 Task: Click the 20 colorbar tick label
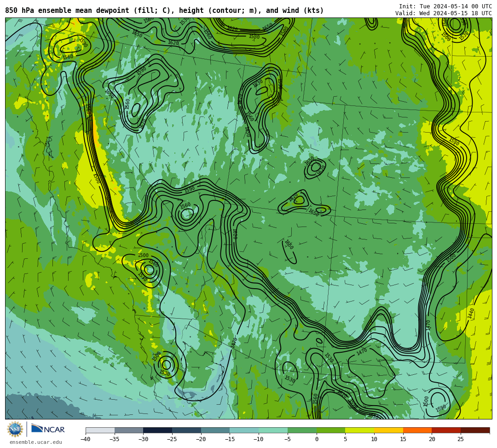pos(432,439)
